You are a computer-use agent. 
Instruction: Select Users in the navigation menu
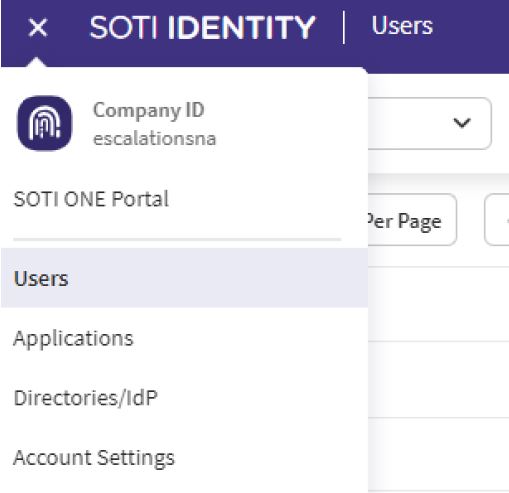(x=184, y=278)
